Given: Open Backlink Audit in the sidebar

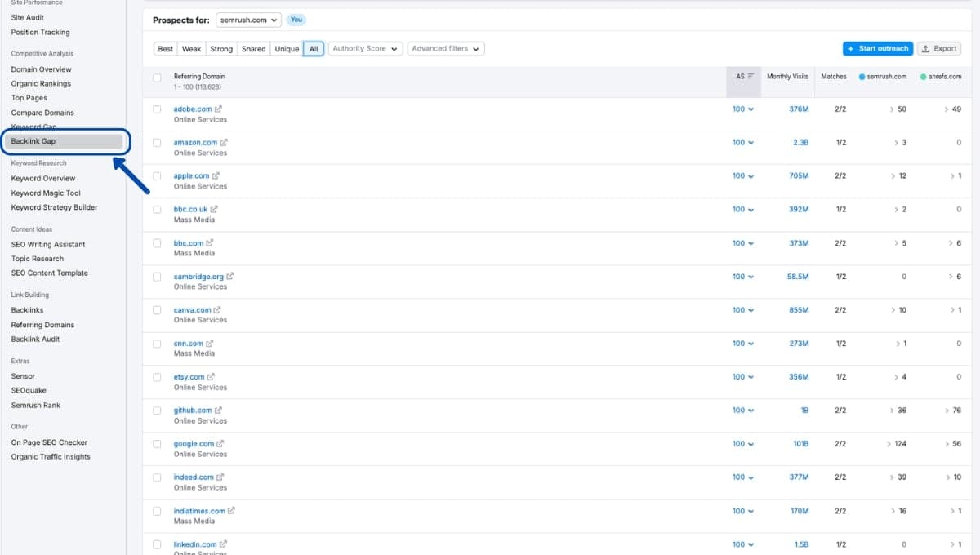Looking at the screenshot, I should pyautogui.click(x=35, y=339).
